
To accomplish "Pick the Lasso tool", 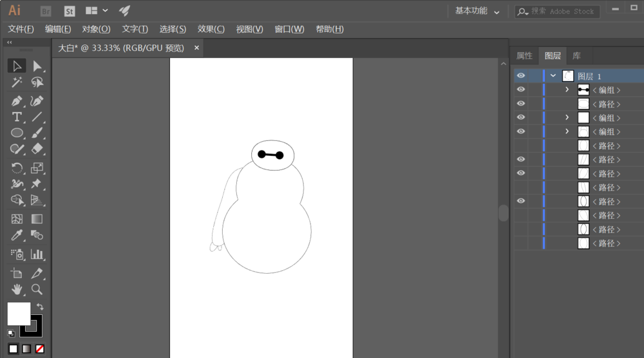I will (37, 82).
